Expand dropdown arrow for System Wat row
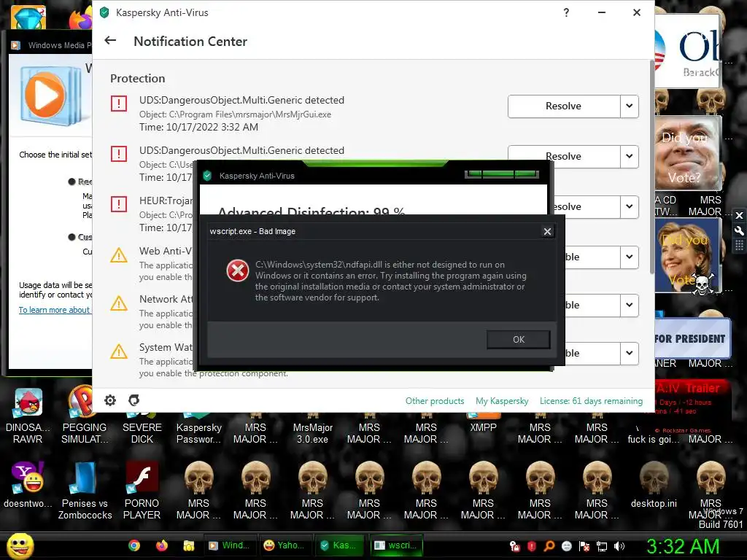Screen dimensions: 747x560 coord(630,353)
